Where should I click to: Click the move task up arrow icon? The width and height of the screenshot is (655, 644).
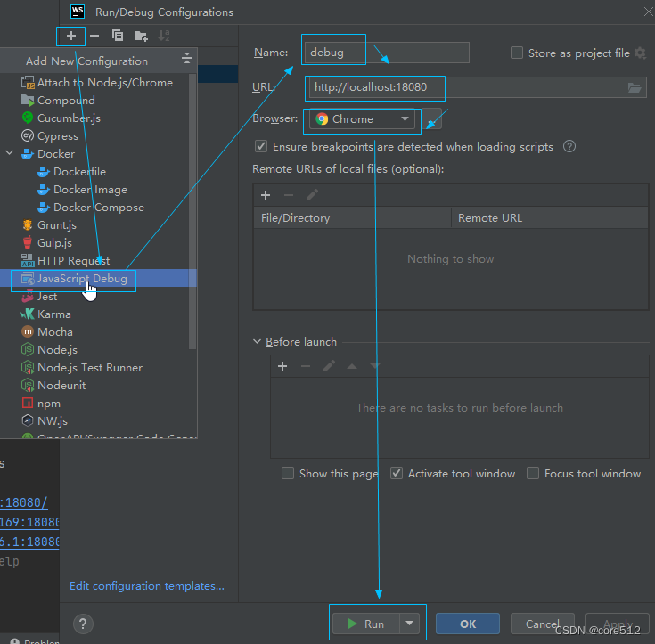tap(352, 366)
